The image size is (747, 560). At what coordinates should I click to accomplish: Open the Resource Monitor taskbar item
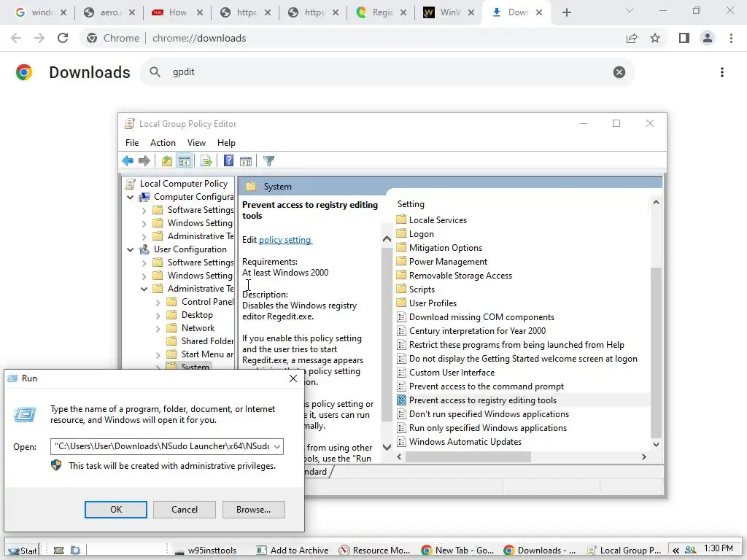(374, 551)
